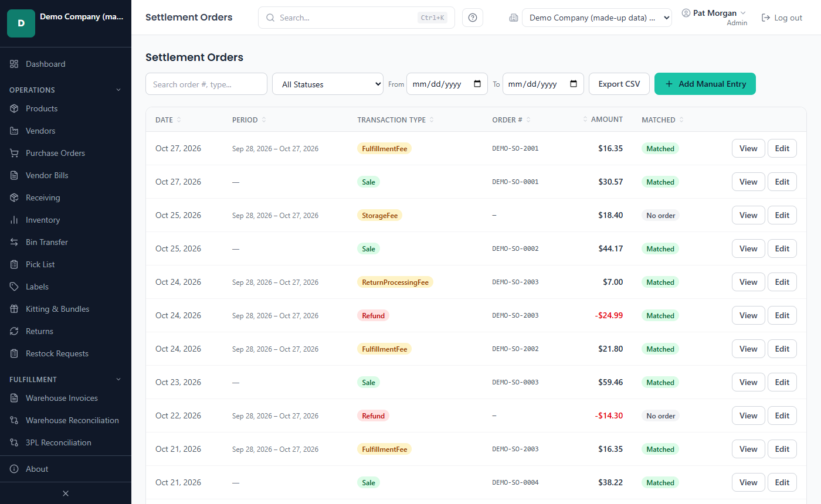Click the ReturnProcessingFee tag
Screen dimensions: 821x504
coord(395,282)
